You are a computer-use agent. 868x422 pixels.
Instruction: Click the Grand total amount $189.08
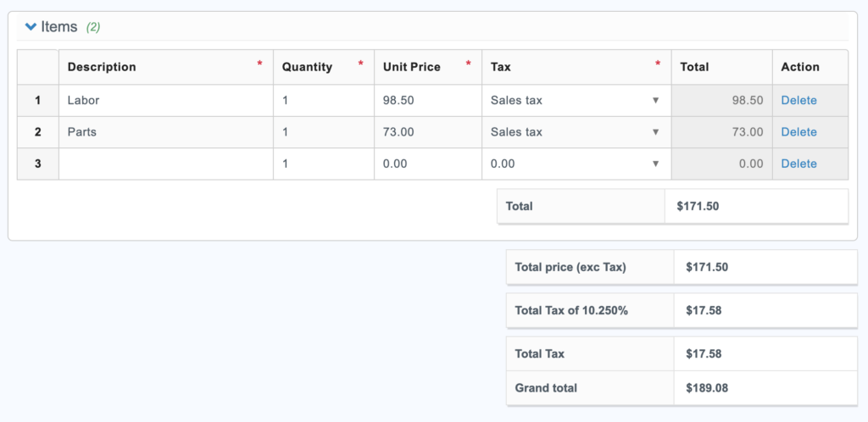706,388
